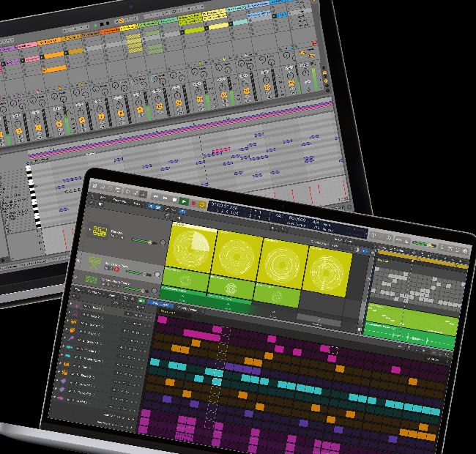Click the green Play button in Logic's transport

click(184, 201)
